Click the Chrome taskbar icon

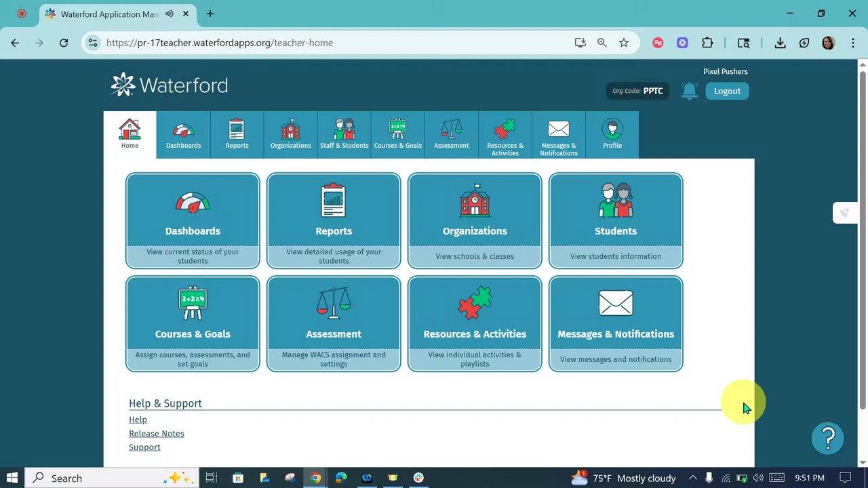tap(315, 478)
